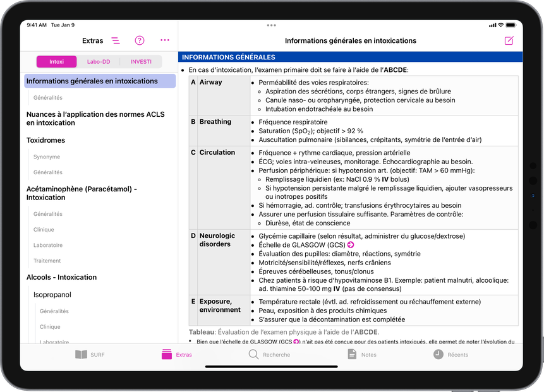The image size is (544, 392).
Task: Tap the 9:41 AM clock in status bar
Action: point(37,25)
